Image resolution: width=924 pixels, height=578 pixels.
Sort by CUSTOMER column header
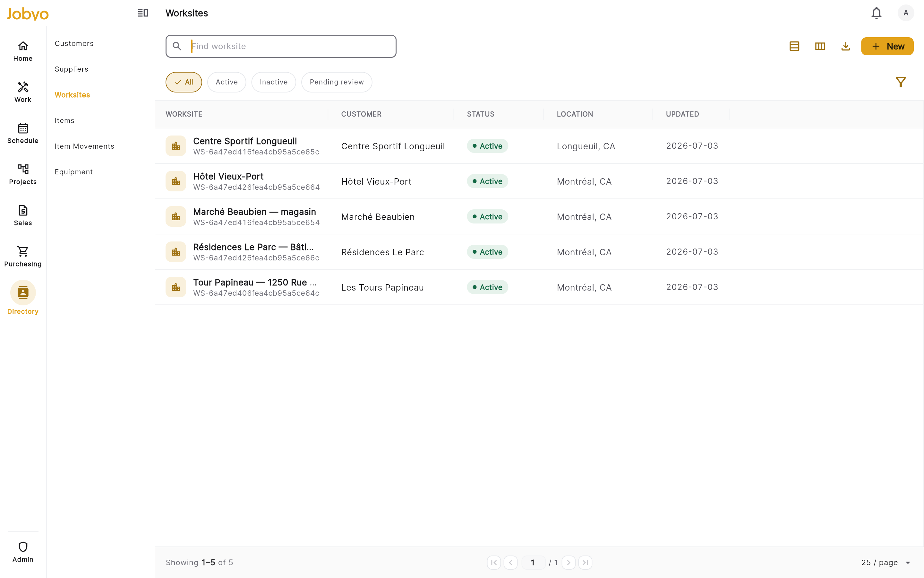361,114
